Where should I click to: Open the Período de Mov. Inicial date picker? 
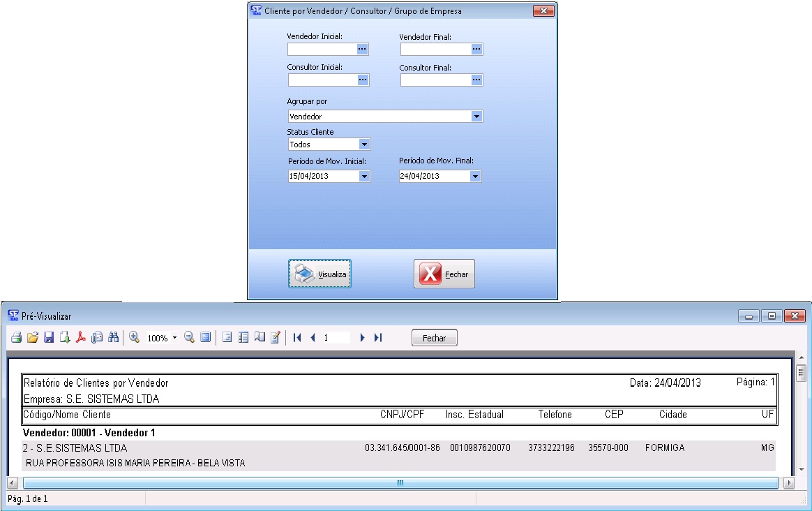364,177
